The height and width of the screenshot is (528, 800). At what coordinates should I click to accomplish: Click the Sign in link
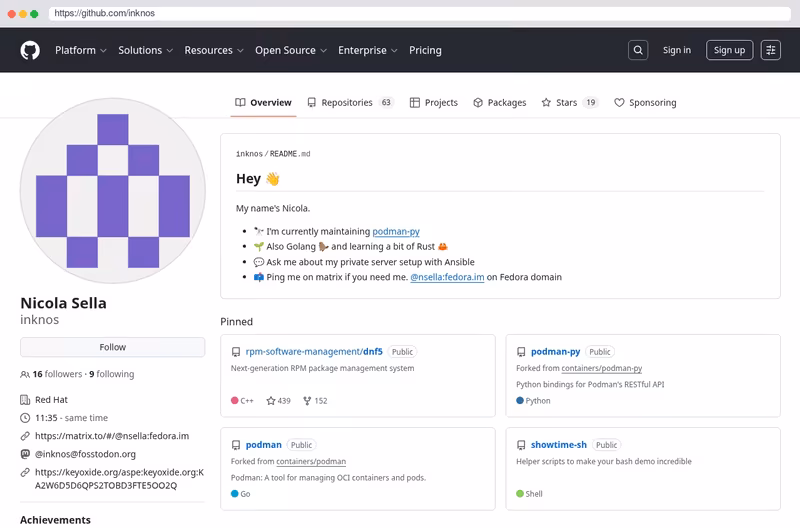click(677, 50)
